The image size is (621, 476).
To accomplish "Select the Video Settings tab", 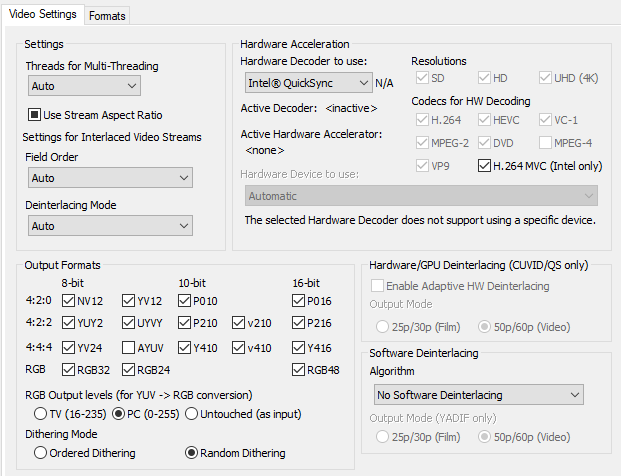I will 45,15.
